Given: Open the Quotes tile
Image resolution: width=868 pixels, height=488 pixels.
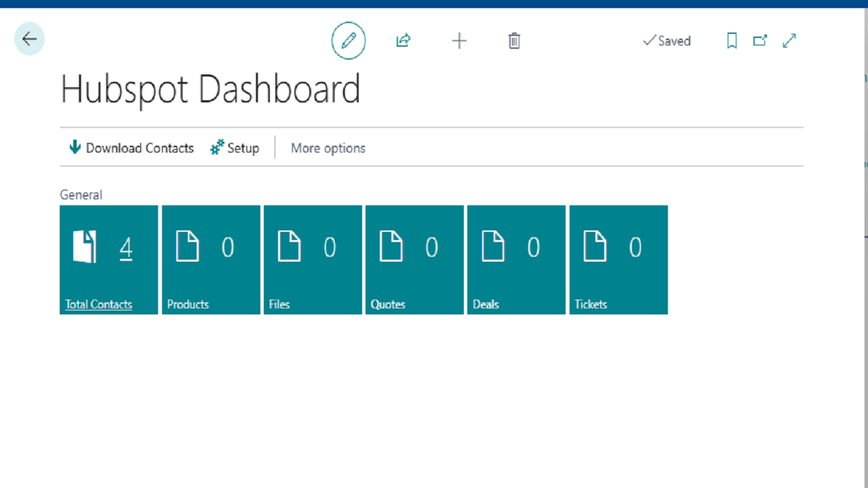Looking at the screenshot, I should coord(414,260).
